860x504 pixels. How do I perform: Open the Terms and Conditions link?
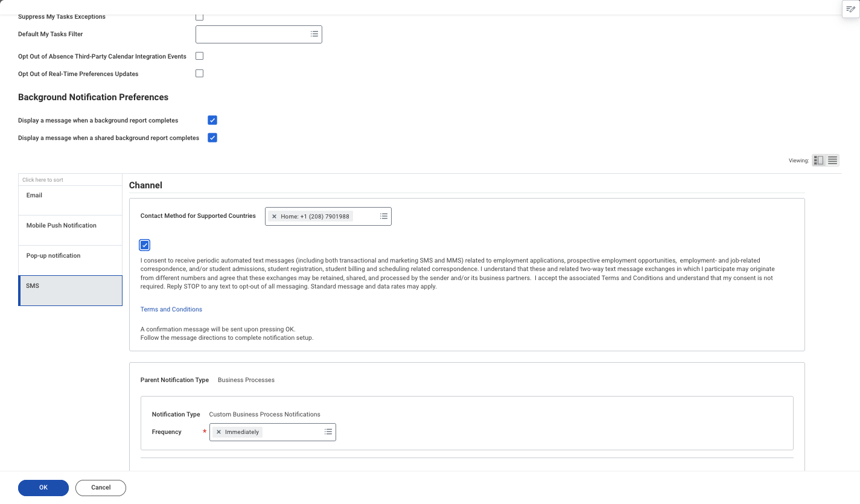pyautogui.click(x=171, y=309)
